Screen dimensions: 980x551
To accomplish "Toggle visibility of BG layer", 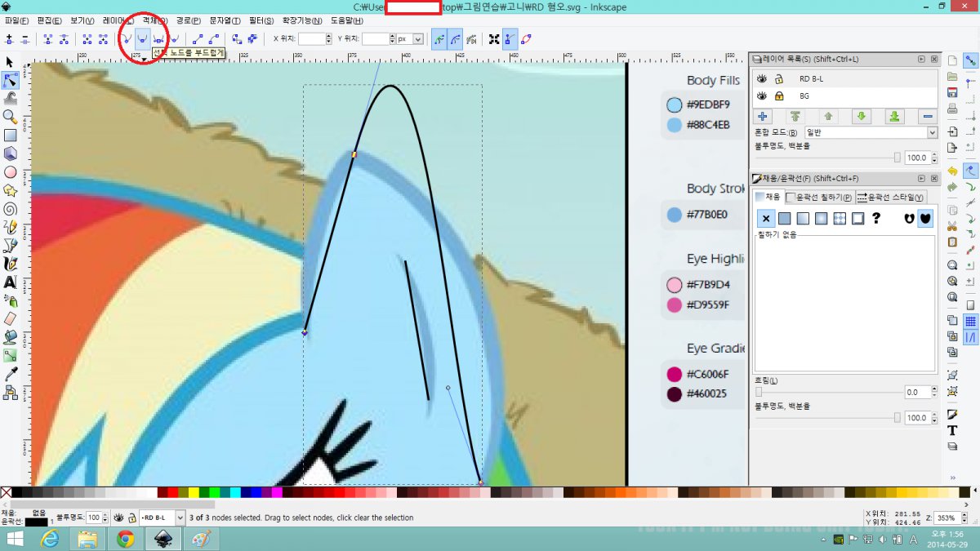I will pos(761,96).
